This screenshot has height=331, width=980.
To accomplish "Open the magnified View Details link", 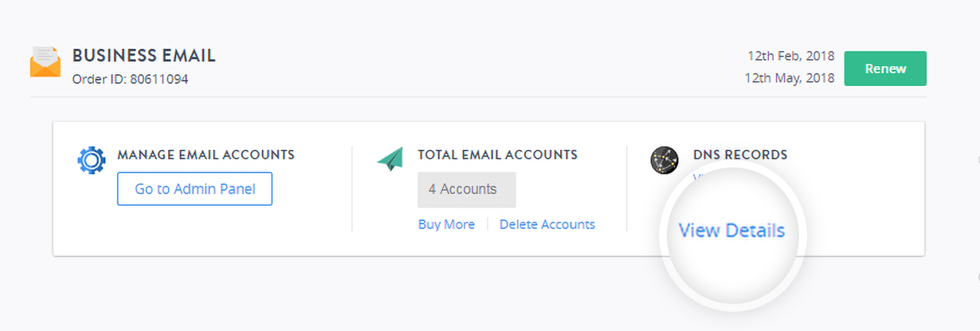I will click(x=731, y=231).
